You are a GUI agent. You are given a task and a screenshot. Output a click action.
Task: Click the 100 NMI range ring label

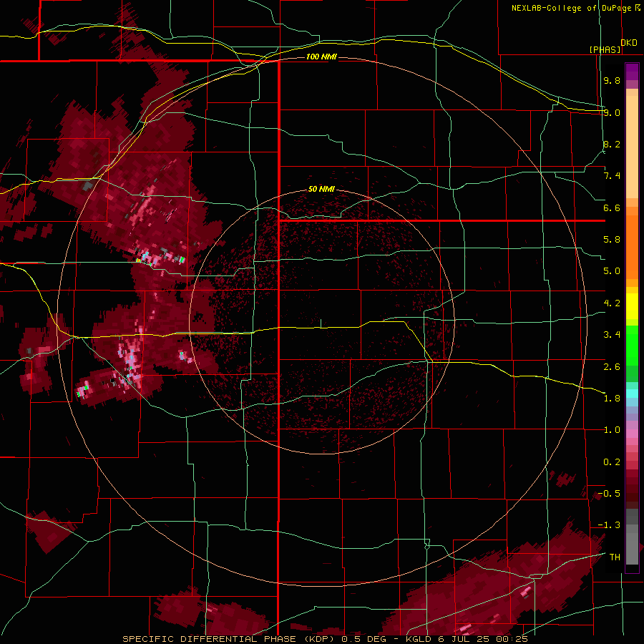click(x=321, y=57)
